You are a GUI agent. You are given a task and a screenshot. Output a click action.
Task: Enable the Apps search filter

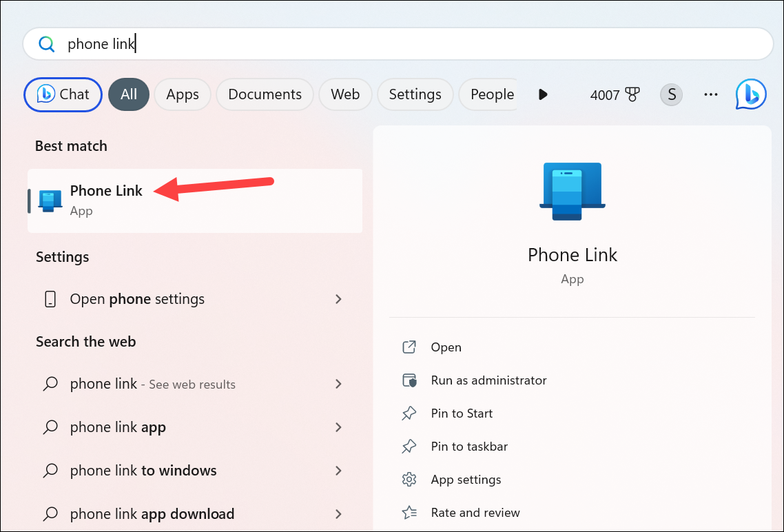point(182,94)
